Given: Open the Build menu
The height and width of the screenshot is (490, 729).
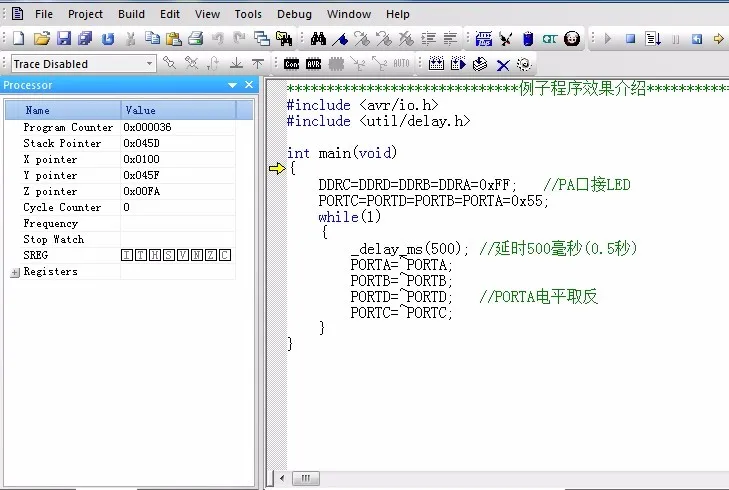Looking at the screenshot, I should (x=131, y=14).
